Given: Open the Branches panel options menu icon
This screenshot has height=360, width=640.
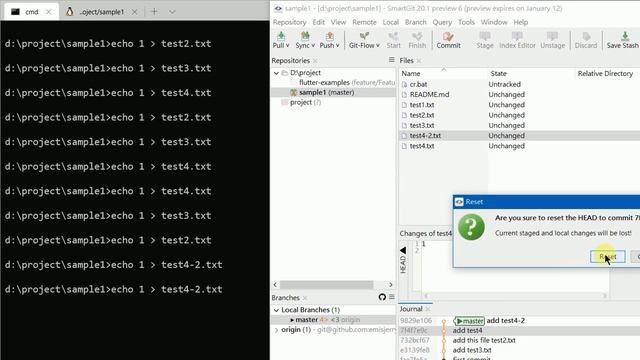Looking at the screenshot, I should click(392, 297).
